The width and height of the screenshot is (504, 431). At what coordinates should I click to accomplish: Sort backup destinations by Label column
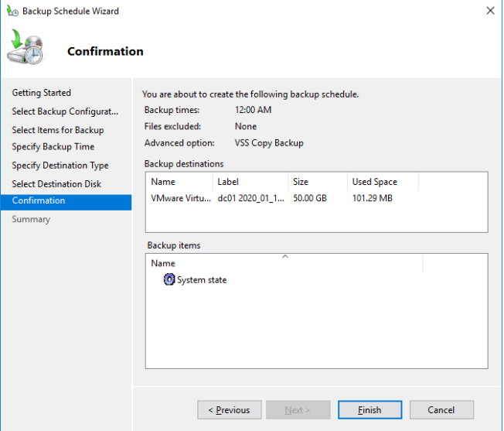coord(250,182)
